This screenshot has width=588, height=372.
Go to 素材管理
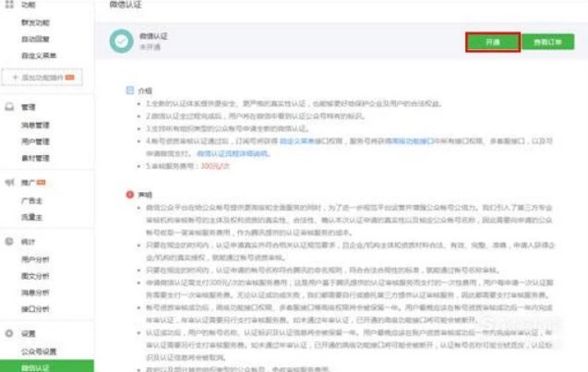[35, 158]
